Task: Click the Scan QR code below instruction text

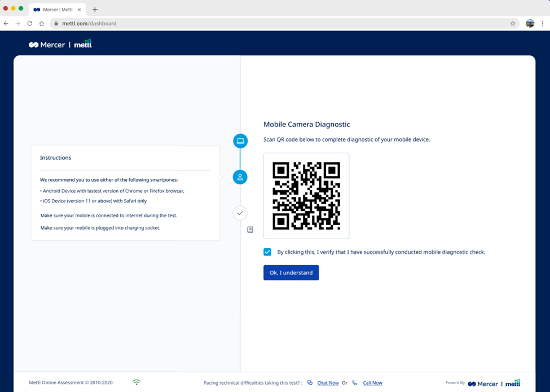Action: pyautogui.click(x=346, y=139)
